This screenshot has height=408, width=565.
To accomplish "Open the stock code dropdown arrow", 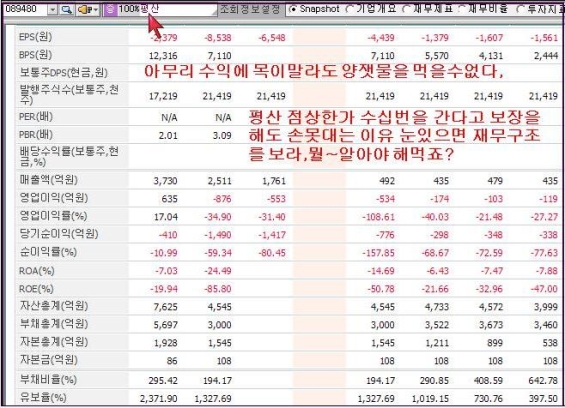I will 53,9.
